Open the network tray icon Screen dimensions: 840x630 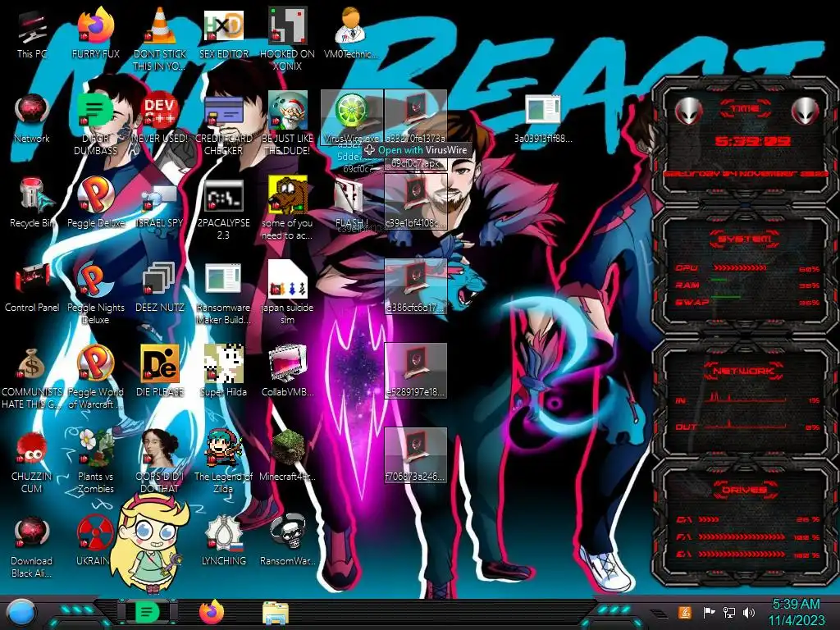click(728, 612)
